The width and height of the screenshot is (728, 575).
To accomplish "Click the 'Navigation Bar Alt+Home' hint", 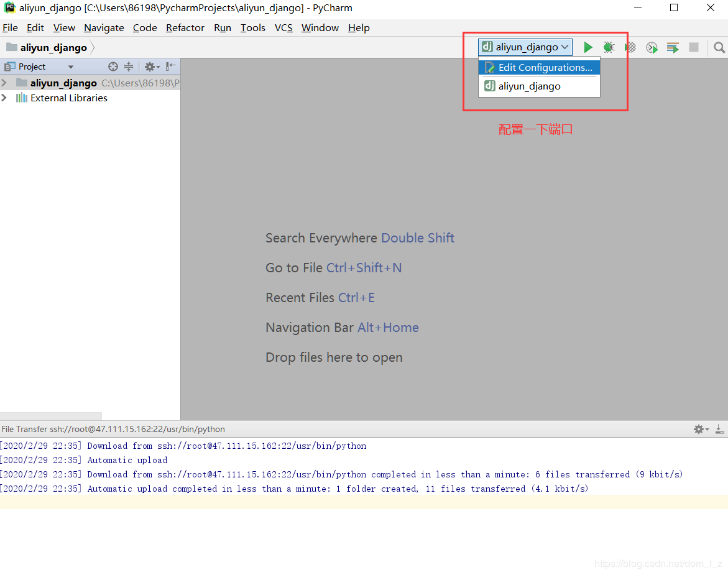I will click(342, 328).
